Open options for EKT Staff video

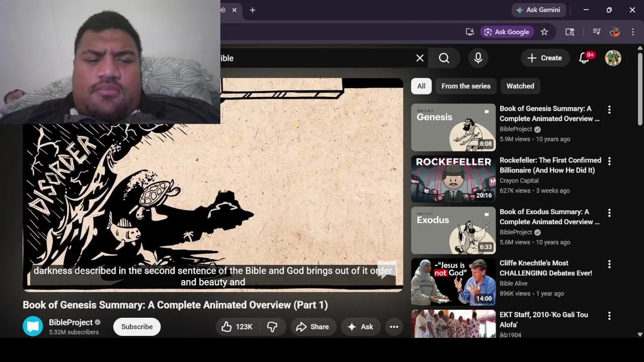(x=609, y=316)
